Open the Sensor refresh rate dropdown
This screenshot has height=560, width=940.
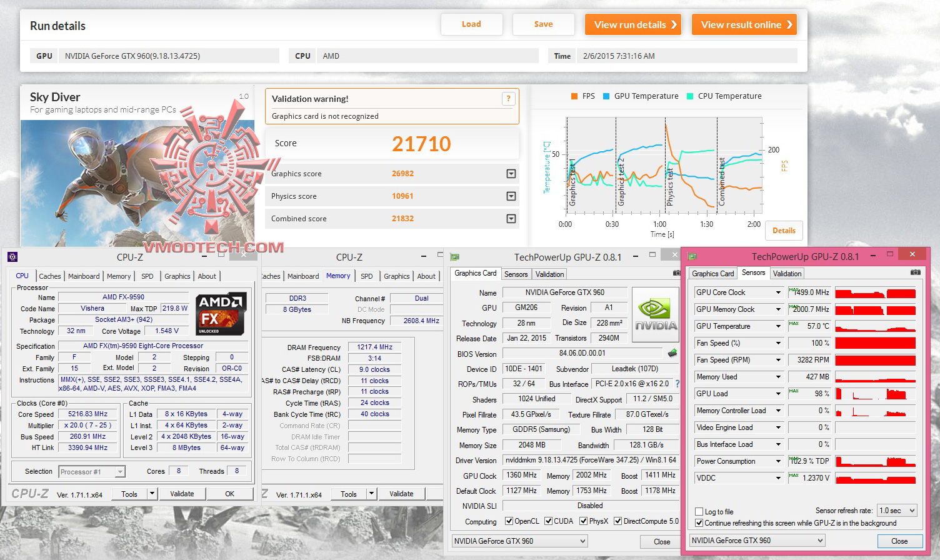pos(897,511)
